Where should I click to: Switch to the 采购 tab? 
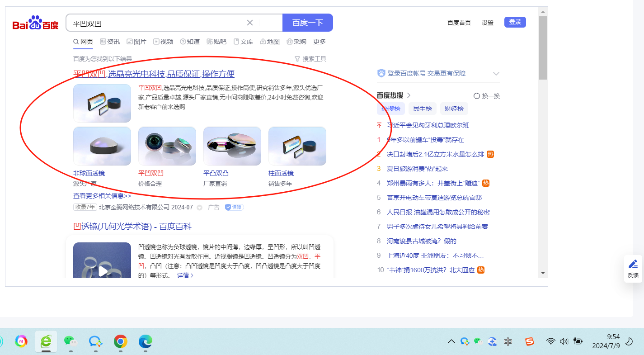tap(296, 42)
